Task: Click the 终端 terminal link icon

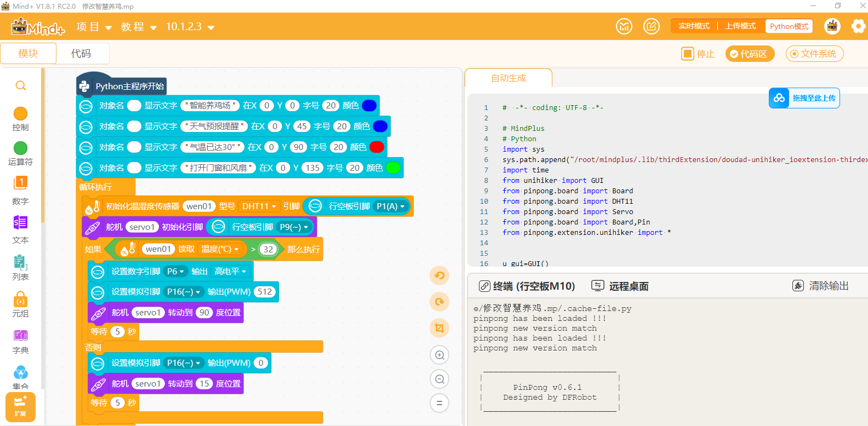Action: (484, 286)
